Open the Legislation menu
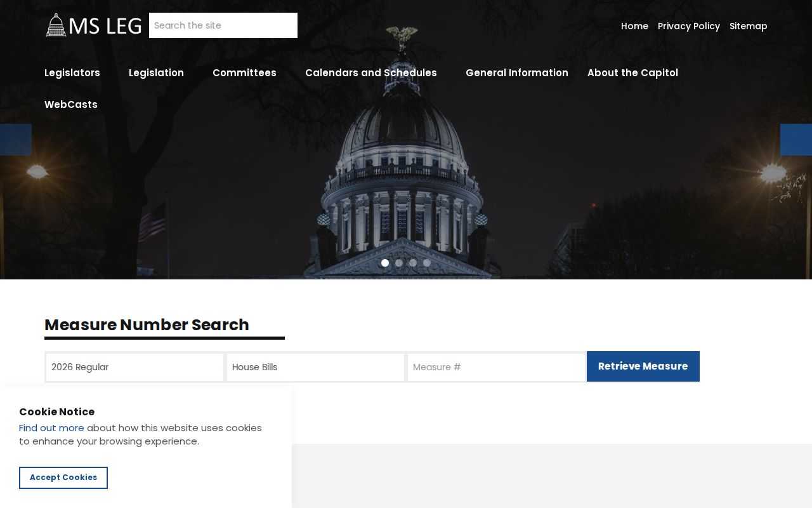Viewport: 812px width, 508px height. point(156,72)
